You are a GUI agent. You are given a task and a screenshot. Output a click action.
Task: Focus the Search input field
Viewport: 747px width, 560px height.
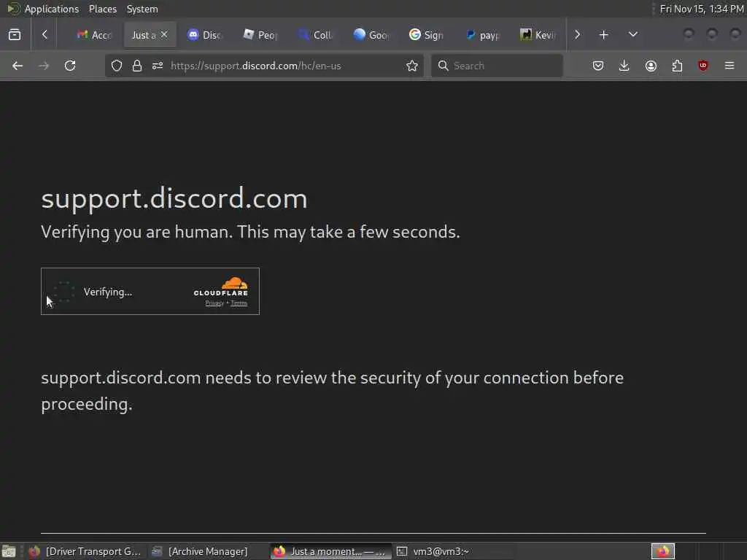(x=497, y=66)
